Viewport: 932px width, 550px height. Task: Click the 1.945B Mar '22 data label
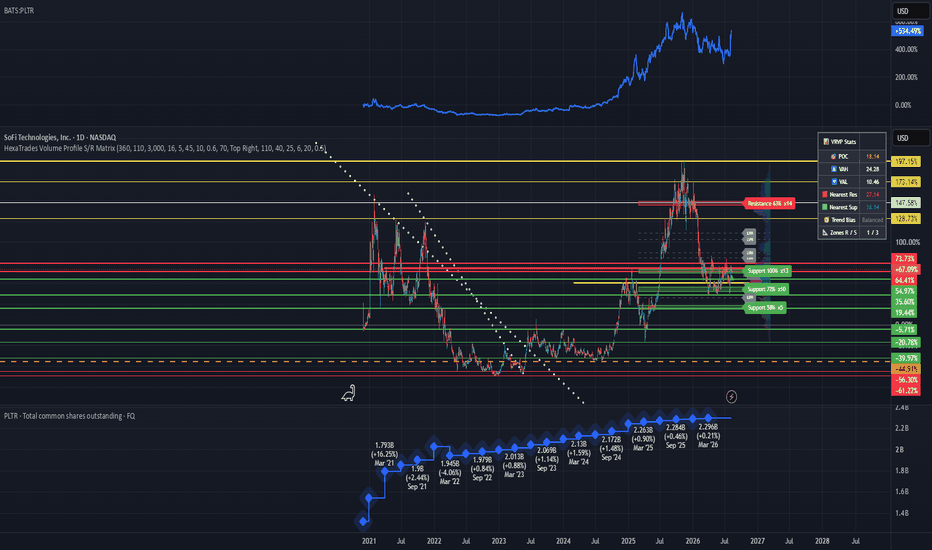point(449,473)
